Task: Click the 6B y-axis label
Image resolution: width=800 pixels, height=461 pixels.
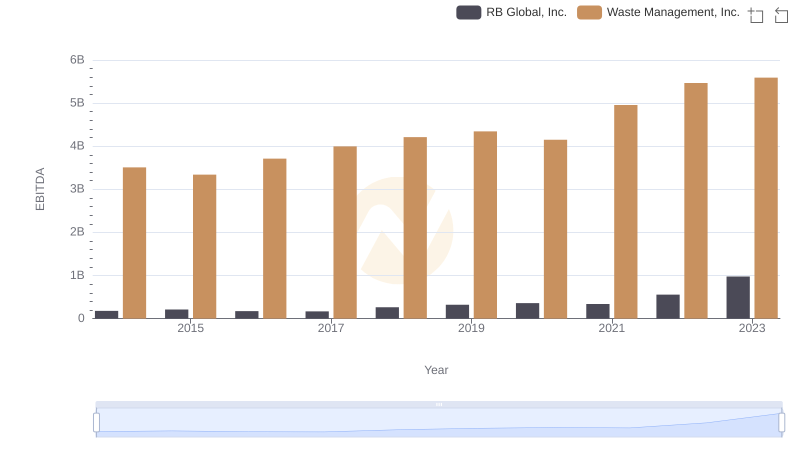Action: (x=77, y=60)
